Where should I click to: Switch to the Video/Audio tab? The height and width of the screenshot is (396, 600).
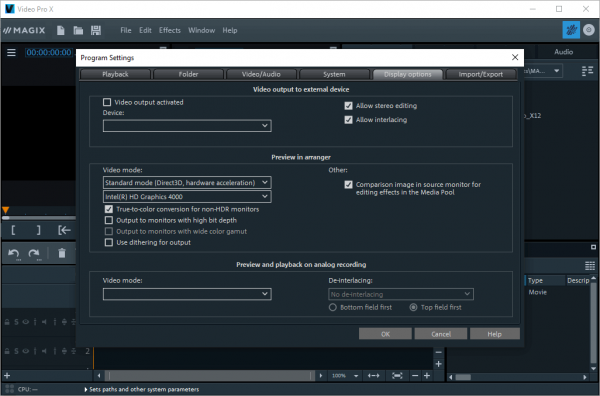(x=261, y=74)
